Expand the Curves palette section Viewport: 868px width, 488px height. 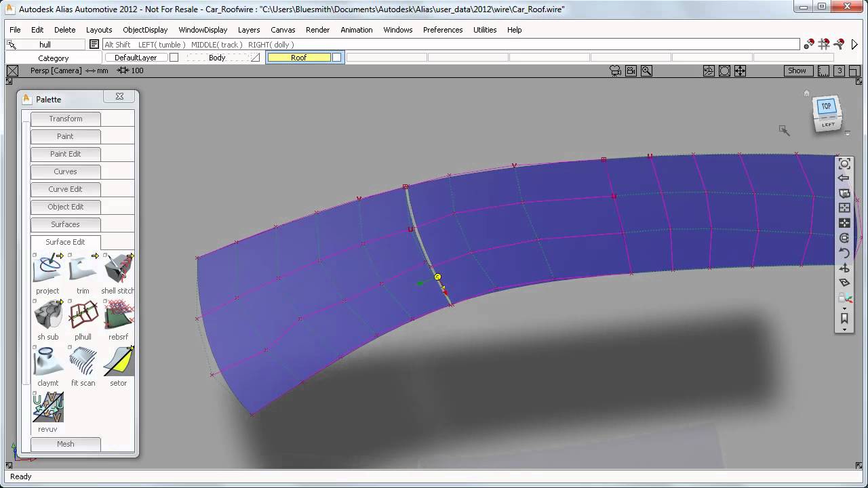[65, 171]
